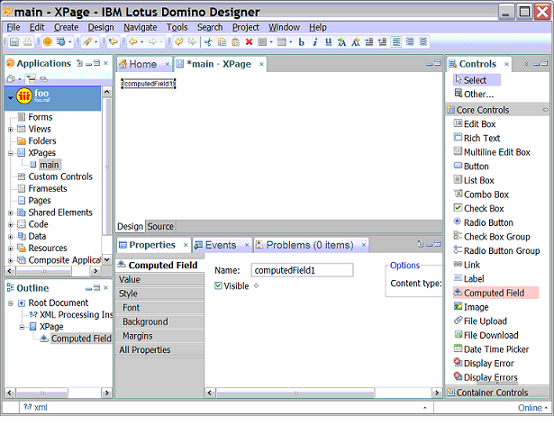
Task: Click the Paste toolbar icon
Action: click(235, 42)
